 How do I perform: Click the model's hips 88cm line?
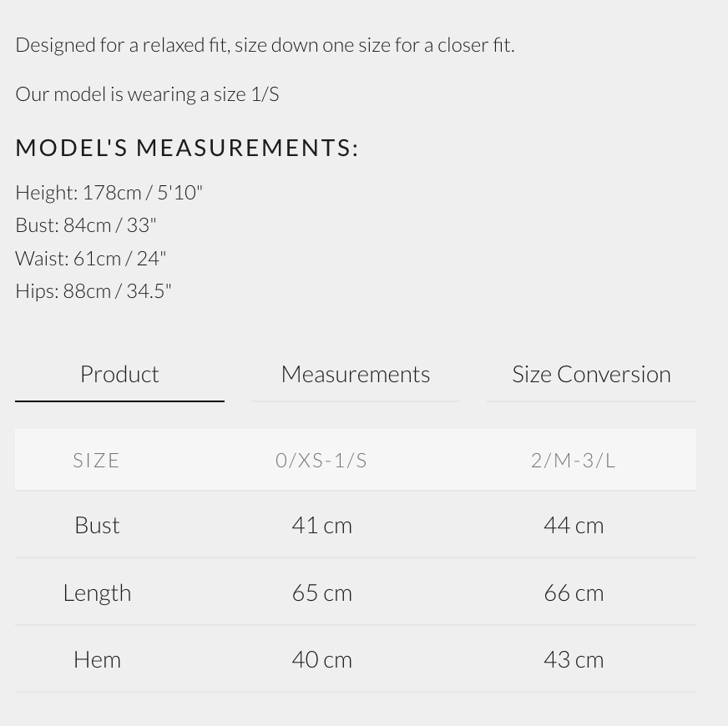(94, 290)
